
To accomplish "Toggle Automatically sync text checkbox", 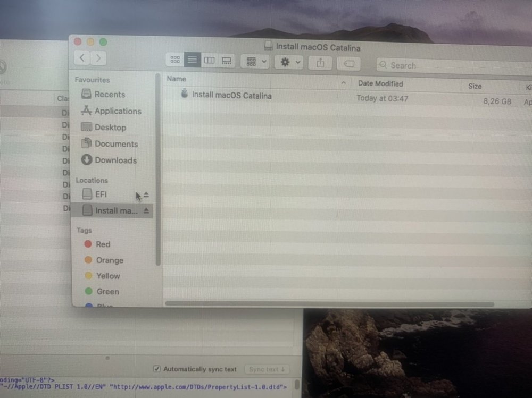I will click(157, 368).
